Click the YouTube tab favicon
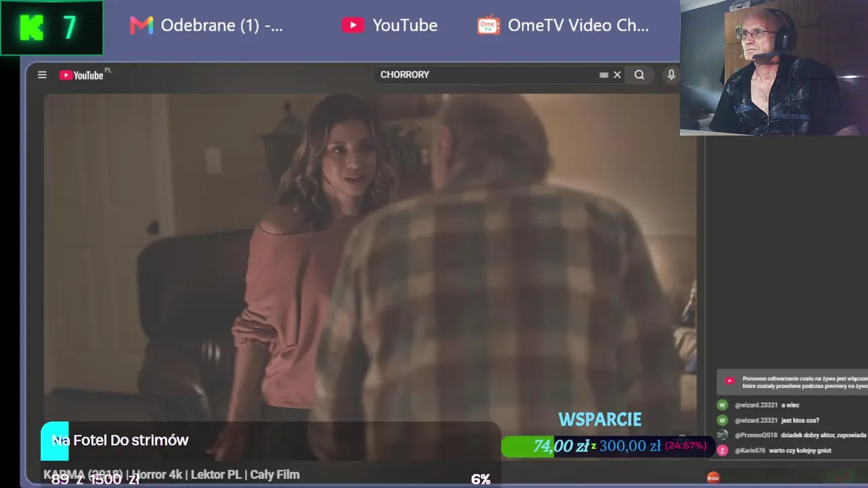The height and width of the screenshot is (488, 868). [x=353, y=26]
